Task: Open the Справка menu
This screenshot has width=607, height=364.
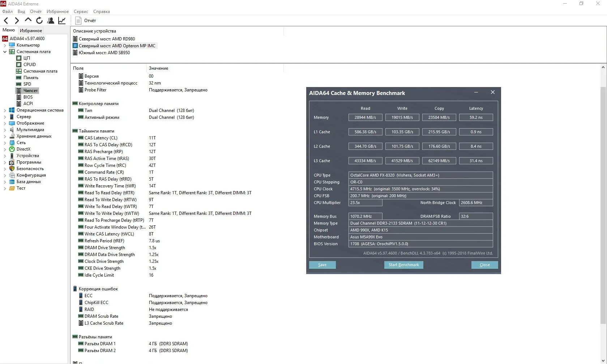Action: 102,12
